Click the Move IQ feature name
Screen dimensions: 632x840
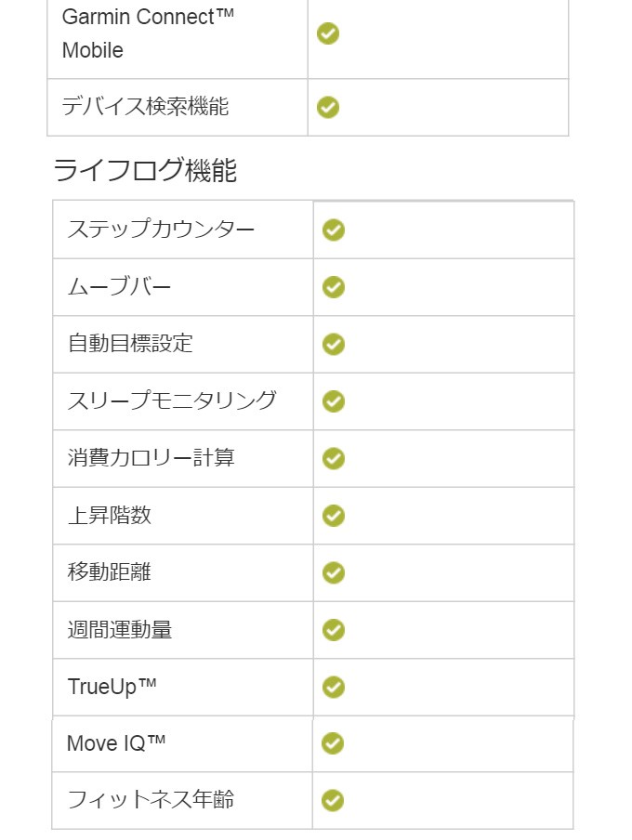pyautogui.click(x=116, y=743)
